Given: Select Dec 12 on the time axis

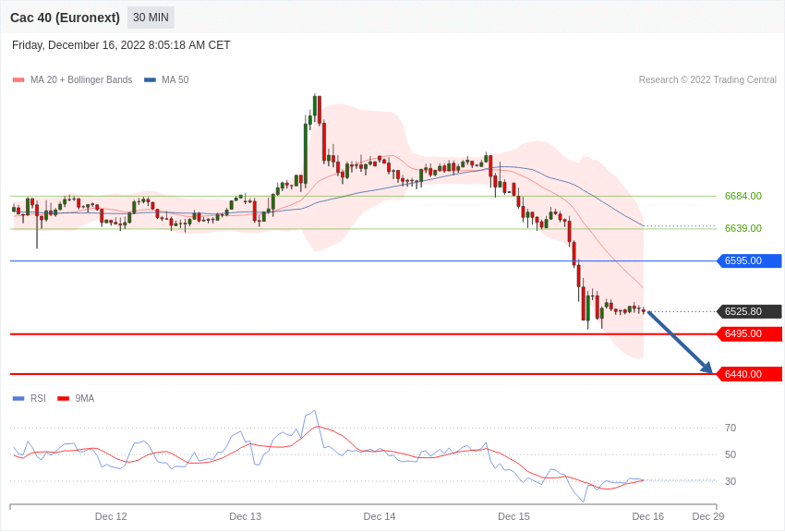Looking at the screenshot, I should tap(111, 516).
